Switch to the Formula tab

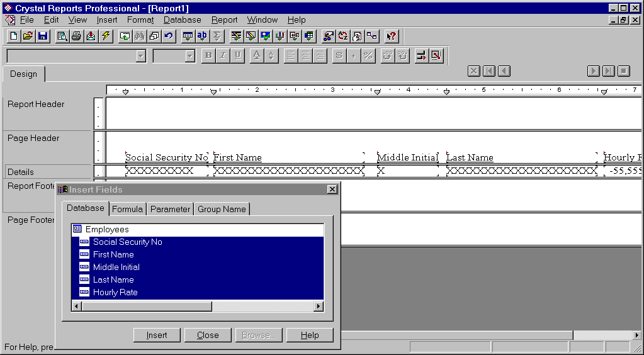point(128,209)
